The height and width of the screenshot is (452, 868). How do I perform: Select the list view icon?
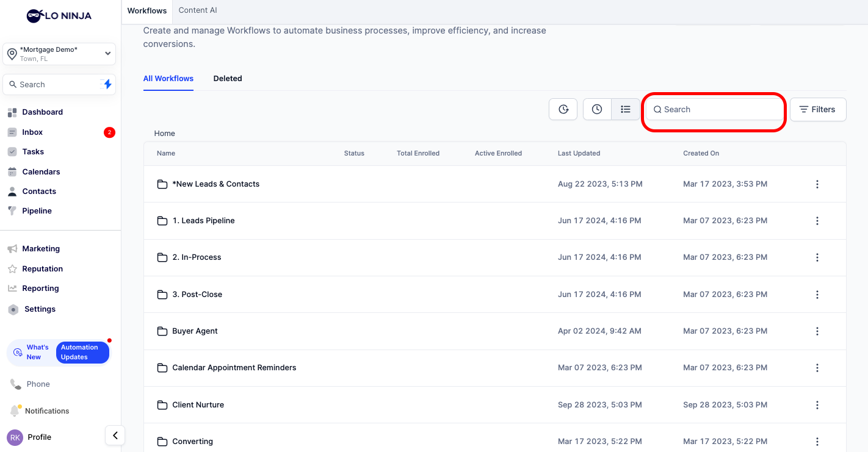point(626,109)
